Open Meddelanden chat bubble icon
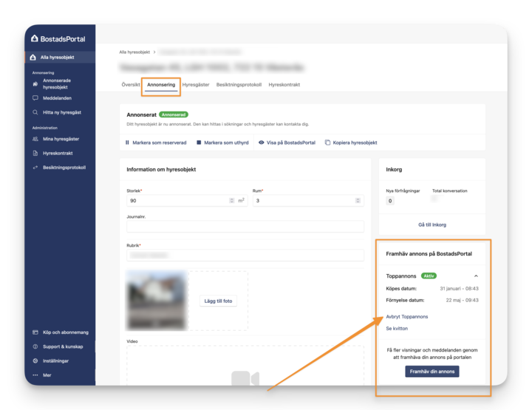532x410 pixels. (35, 98)
